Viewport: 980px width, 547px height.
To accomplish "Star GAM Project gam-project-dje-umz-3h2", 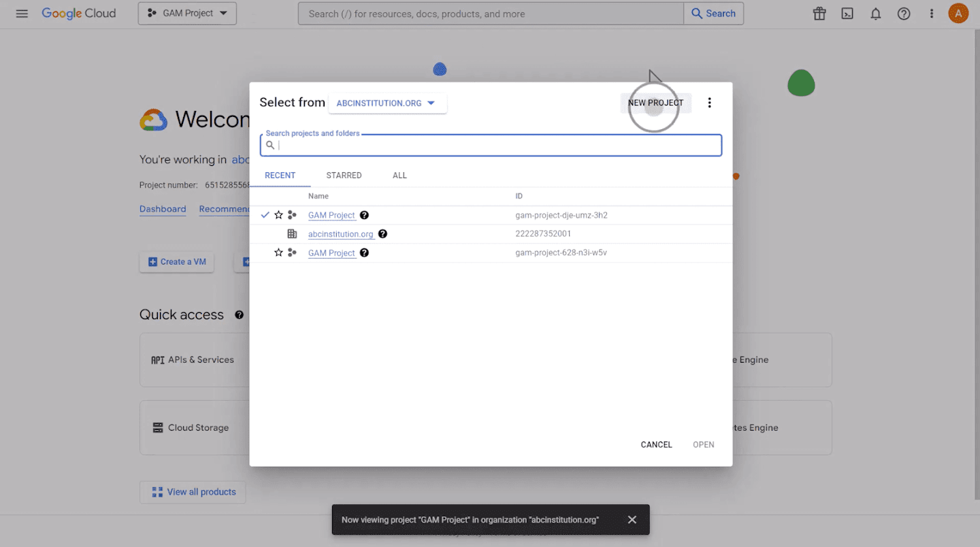I will point(278,215).
